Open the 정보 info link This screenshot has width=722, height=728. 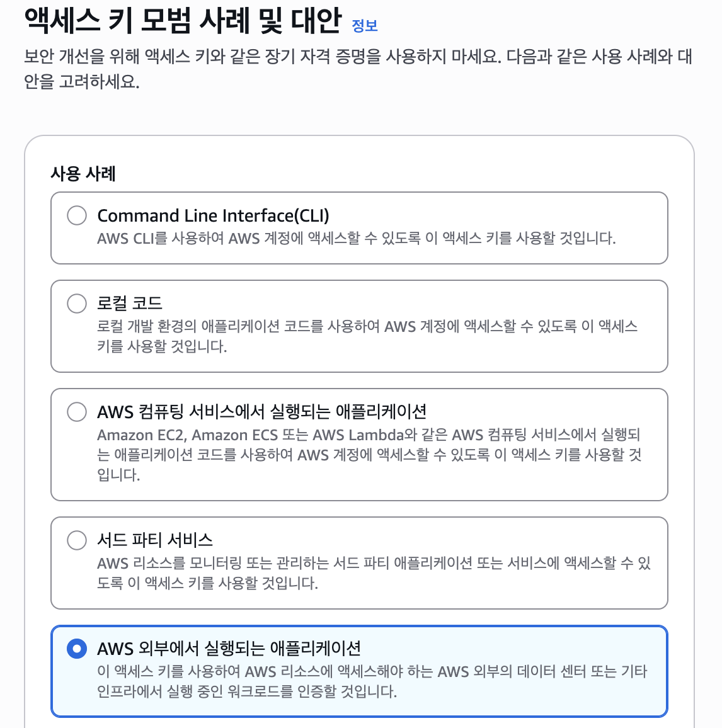[364, 26]
